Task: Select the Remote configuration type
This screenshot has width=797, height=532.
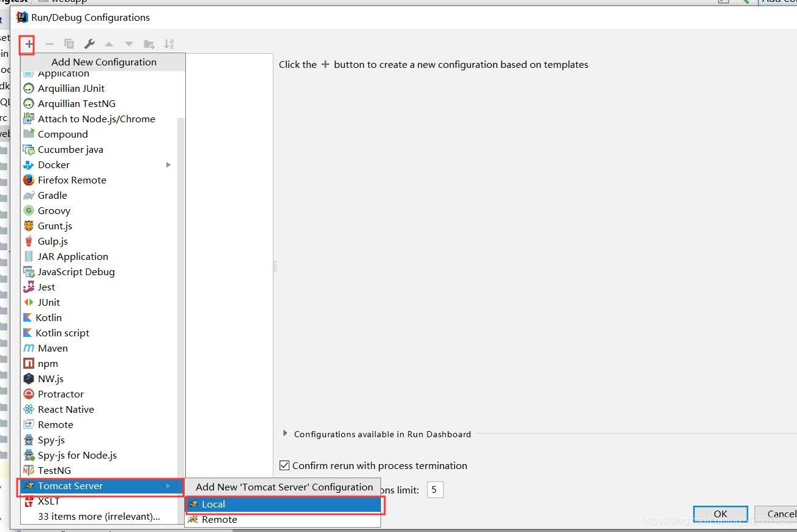Action: (99, 424)
